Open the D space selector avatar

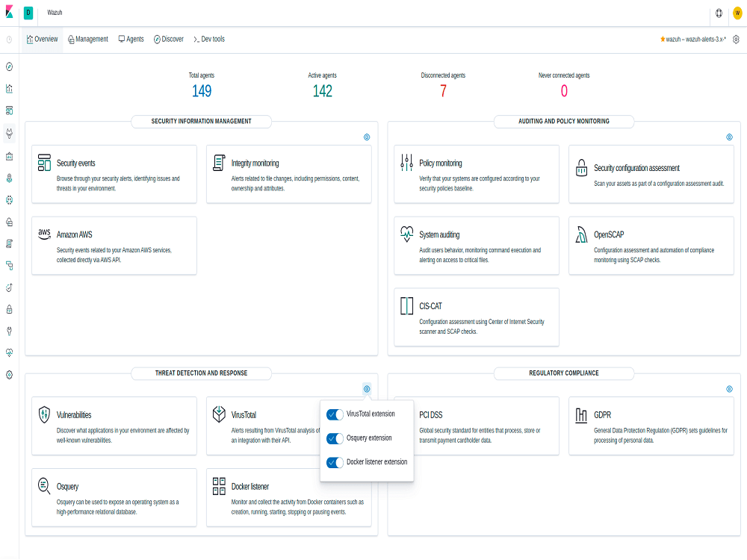pyautogui.click(x=28, y=13)
